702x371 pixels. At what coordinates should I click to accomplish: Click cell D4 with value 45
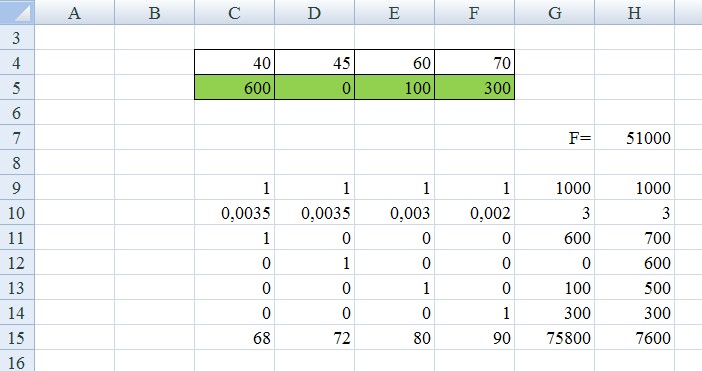click(314, 62)
